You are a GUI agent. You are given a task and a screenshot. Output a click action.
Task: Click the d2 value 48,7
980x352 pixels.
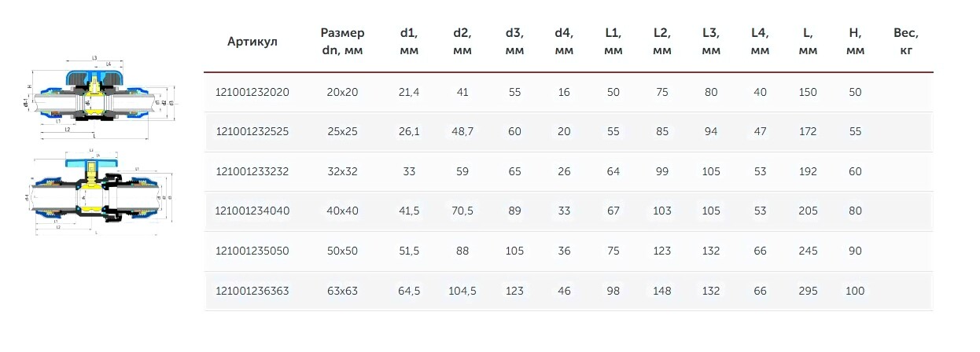(x=462, y=131)
